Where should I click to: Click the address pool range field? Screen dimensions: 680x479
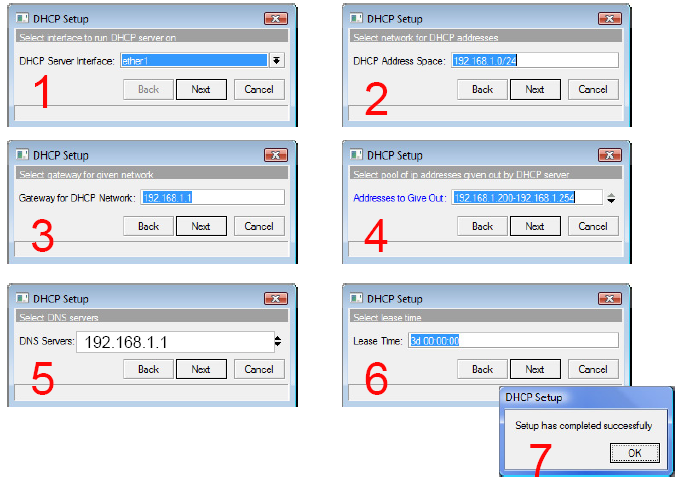coord(527,197)
